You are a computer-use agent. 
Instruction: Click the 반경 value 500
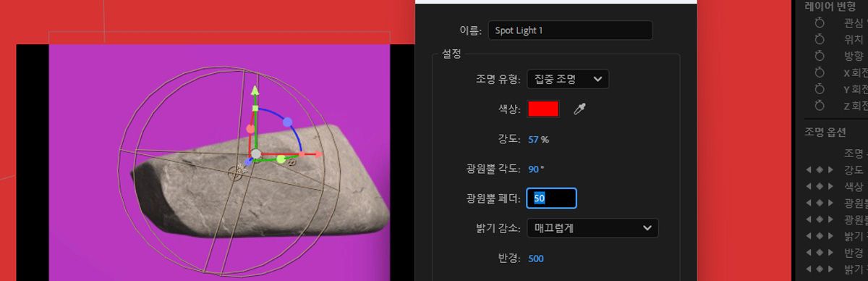[x=536, y=259]
